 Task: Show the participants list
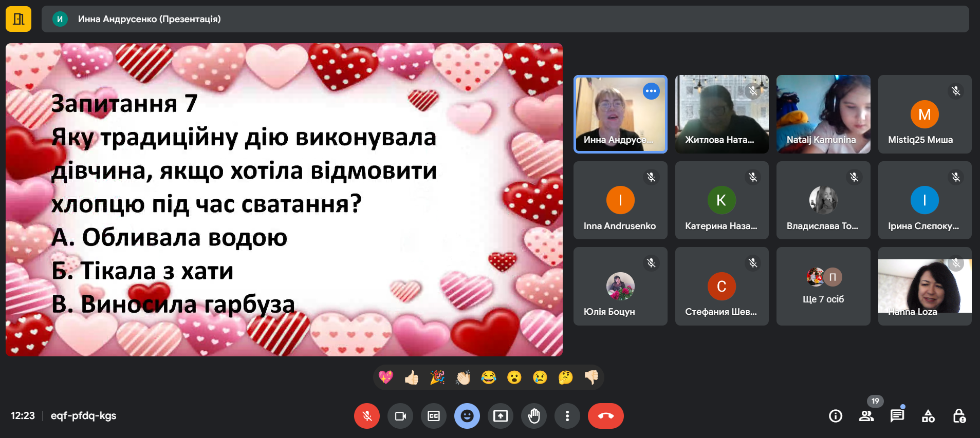point(866,416)
